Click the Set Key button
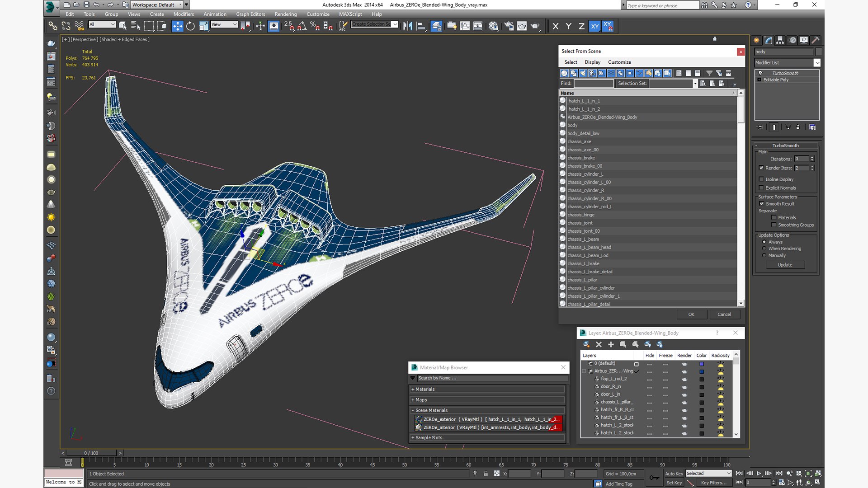Screen dimensions: 868x488 tap(674, 483)
